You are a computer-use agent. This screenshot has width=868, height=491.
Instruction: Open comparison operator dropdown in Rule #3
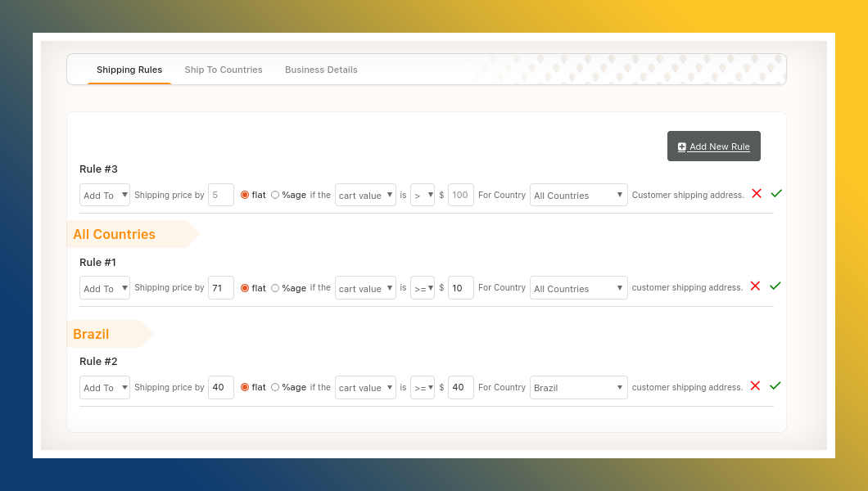[422, 195]
